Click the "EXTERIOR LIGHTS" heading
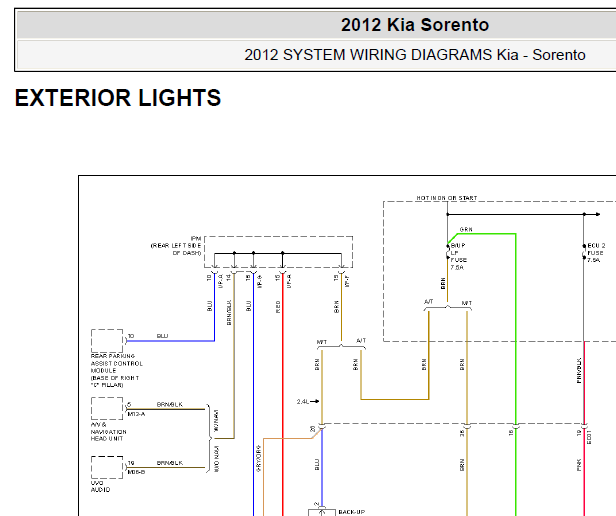 point(118,98)
